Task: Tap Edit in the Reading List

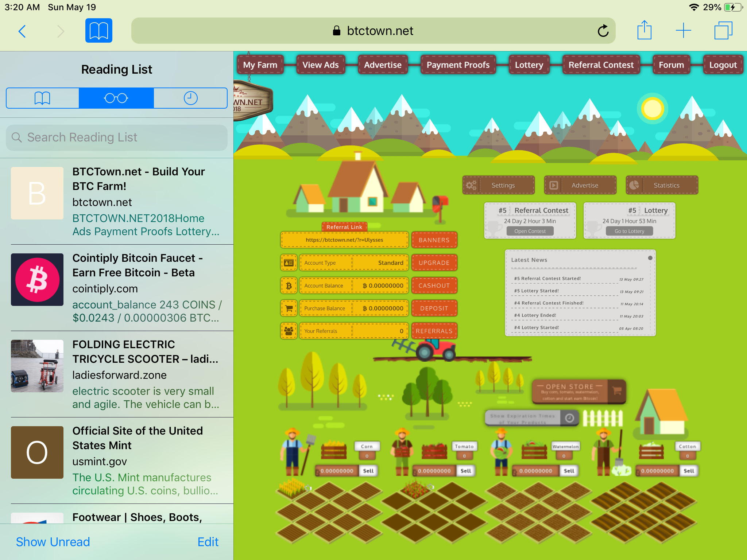Action: pyautogui.click(x=208, y=542)
